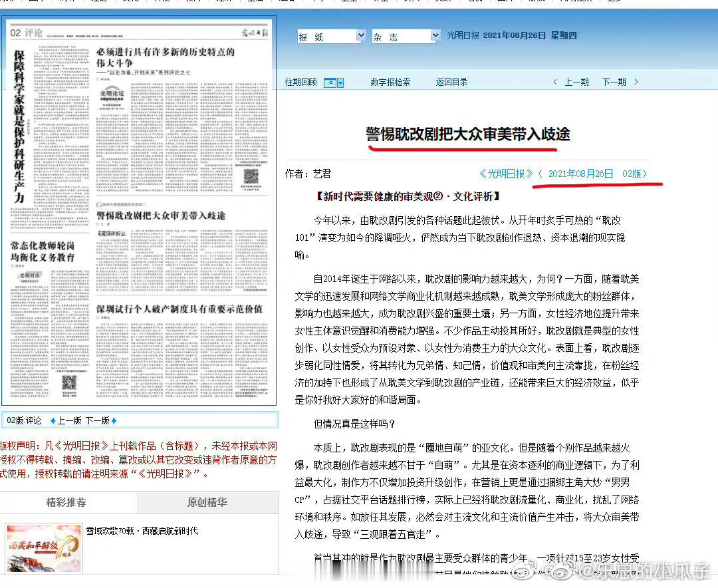Click 常态化教师轮岗 headline in page preview
The image size is (718, 588).
click(x=43, y=251)
